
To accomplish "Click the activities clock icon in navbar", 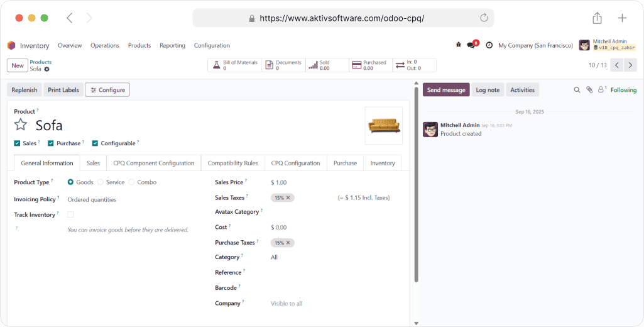I will (489, 45).
